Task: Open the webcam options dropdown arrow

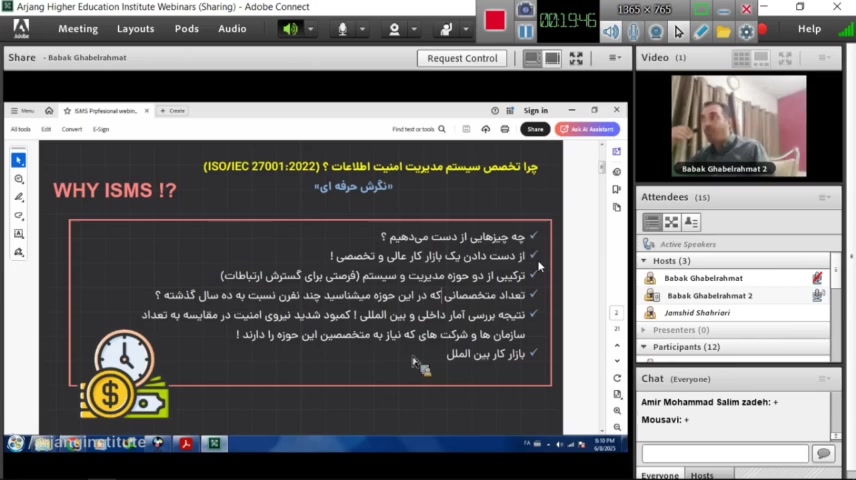Action: [x=414, y=29]
